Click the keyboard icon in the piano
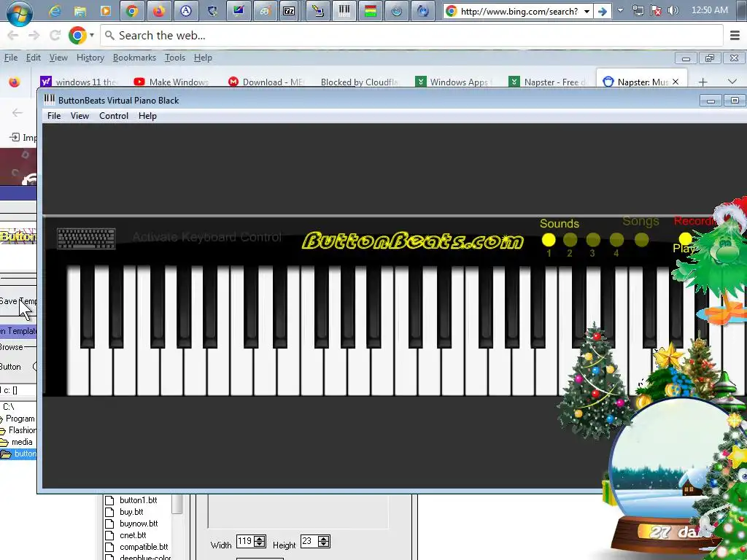Viewport: 747px width, 560px height. 86,238
